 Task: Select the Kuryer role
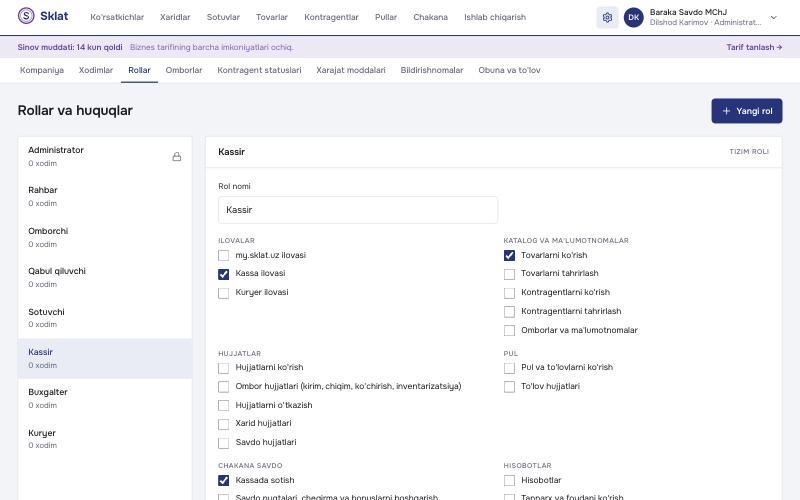pos(105,439)
